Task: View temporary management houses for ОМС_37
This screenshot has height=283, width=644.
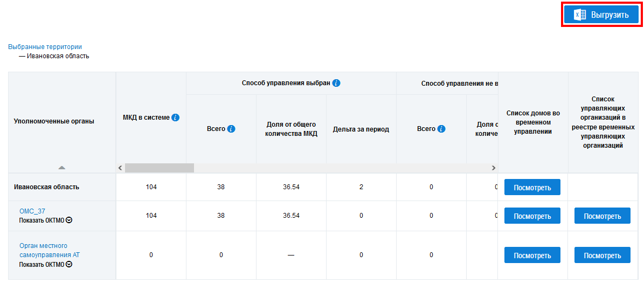Action: [x=532, y=216]
